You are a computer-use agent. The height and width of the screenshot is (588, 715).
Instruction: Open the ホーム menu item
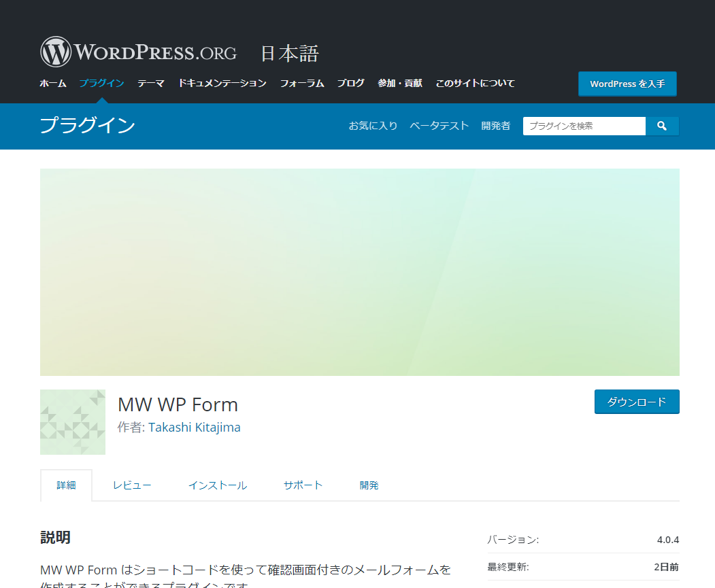tap(53, 84)
